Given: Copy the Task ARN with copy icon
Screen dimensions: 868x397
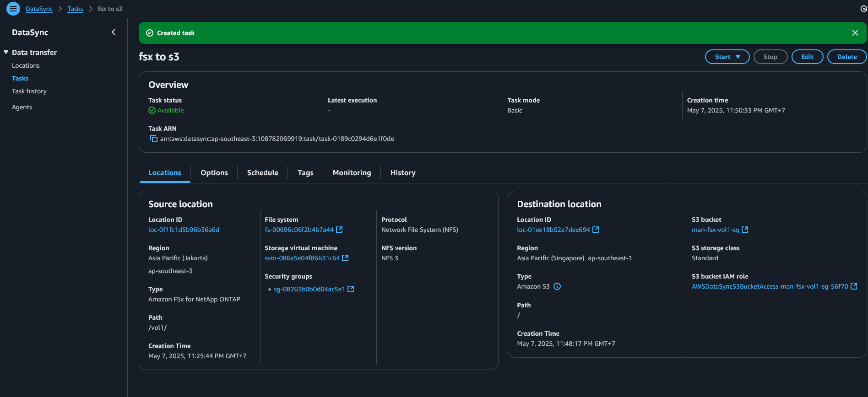Looking at the screenshot, I should (x=154, y=139).
